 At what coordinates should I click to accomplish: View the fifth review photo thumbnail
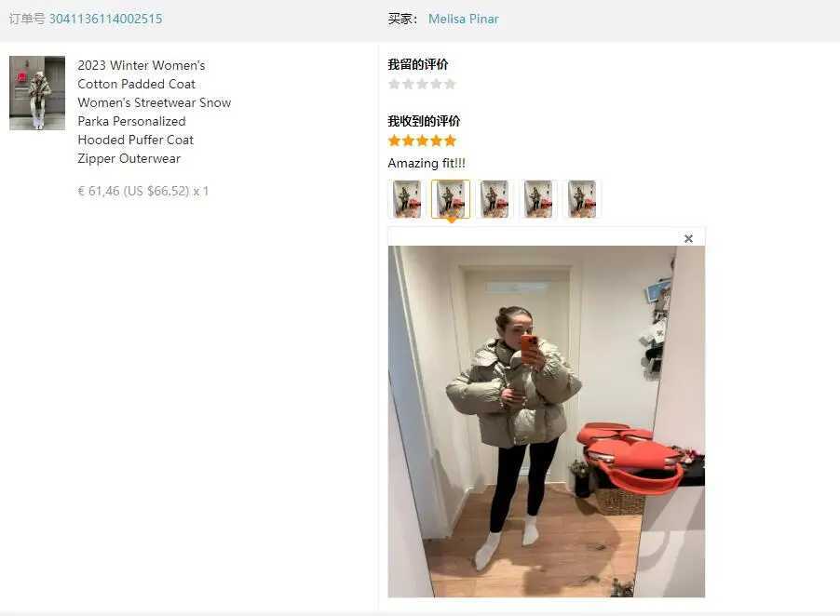point(582,199)
